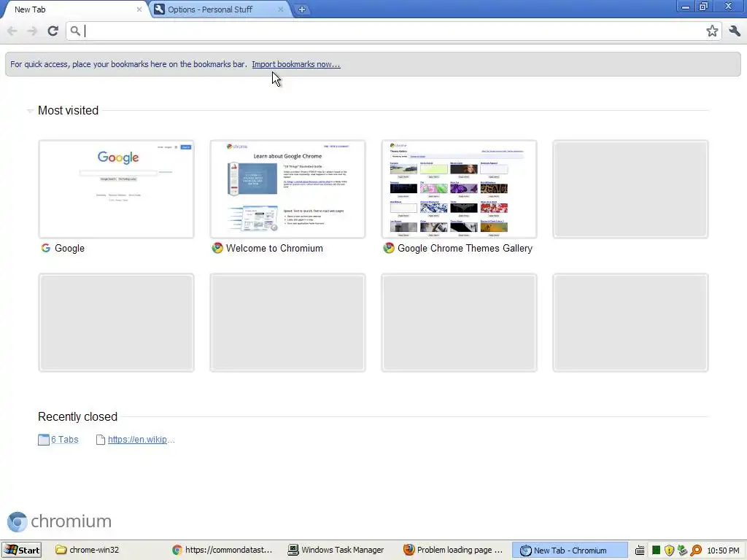Collapse the Most visited section
The width and height of the screenshot is (747, 560).
pyautogui.click(x=30, y=111)
